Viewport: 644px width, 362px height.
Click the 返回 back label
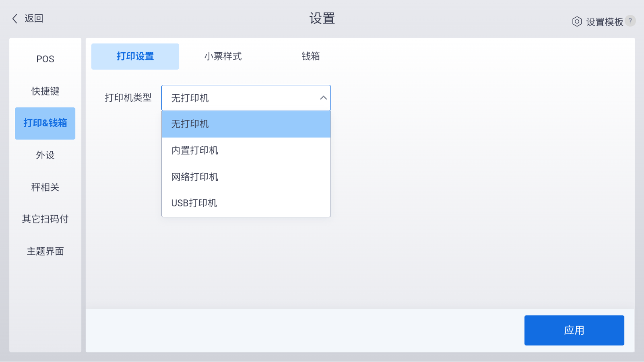(34, 18)
